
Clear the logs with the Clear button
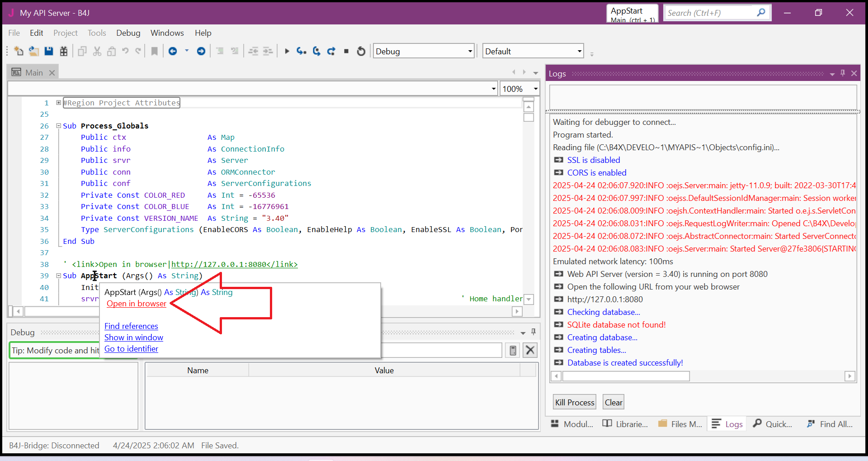click(x=613, y=402)
